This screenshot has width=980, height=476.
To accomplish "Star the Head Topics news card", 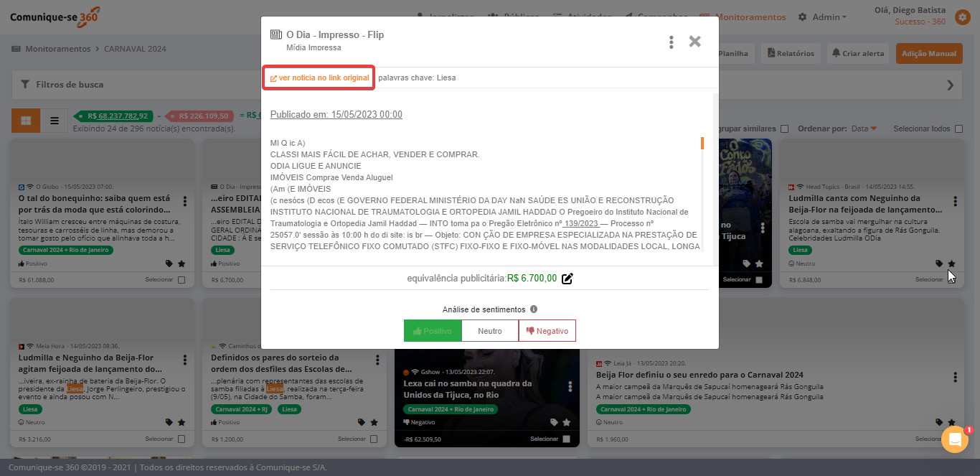I will [x=951, y=263].
